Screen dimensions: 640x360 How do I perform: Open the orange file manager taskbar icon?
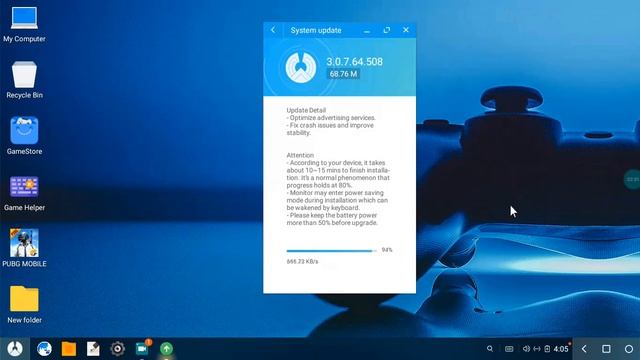[x=69, y=349]
